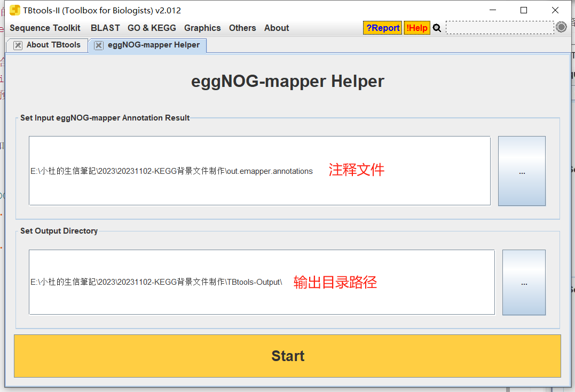Minimize the TBtools window
The width and height of the screenshot is (575, 392).
(x=493, y=10)
